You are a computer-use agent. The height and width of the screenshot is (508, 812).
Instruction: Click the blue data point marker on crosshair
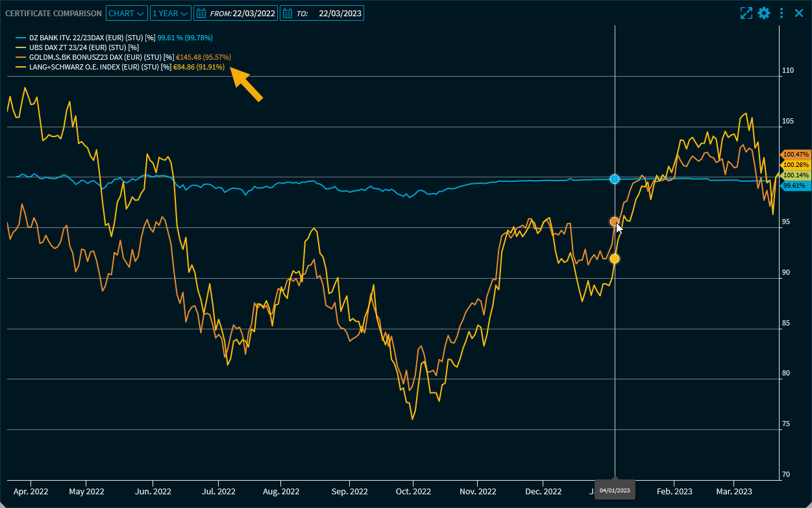[615, 179]
